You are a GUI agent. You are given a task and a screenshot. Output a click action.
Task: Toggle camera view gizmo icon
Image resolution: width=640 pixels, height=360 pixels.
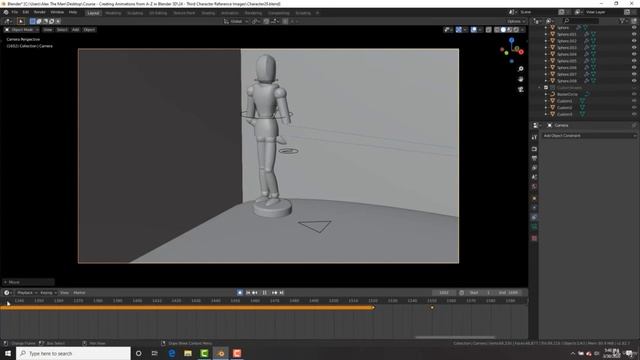520,89
